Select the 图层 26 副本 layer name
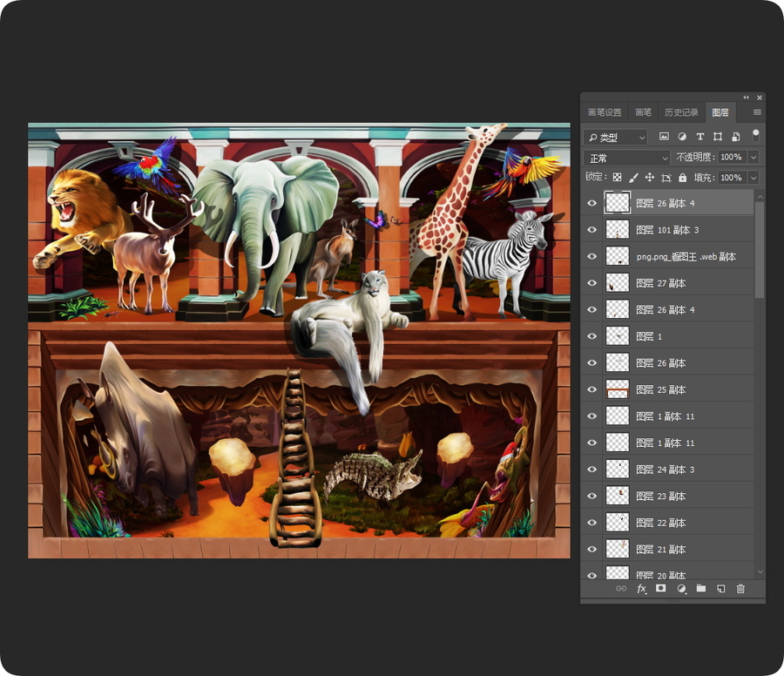This screenshot has width=784, height=676. [x=661, y=363]
